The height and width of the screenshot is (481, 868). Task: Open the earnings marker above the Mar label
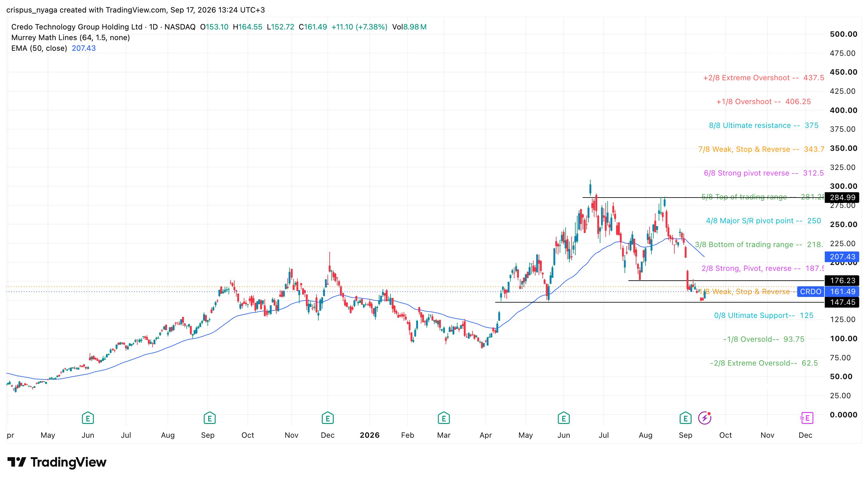tap(444, 418)
